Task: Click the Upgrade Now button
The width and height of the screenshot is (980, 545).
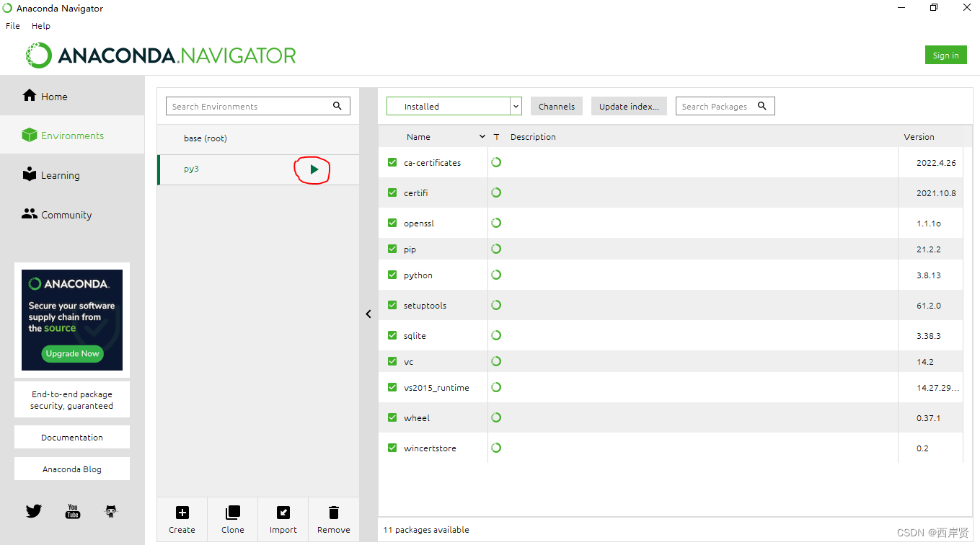Action: click(73, 353)
